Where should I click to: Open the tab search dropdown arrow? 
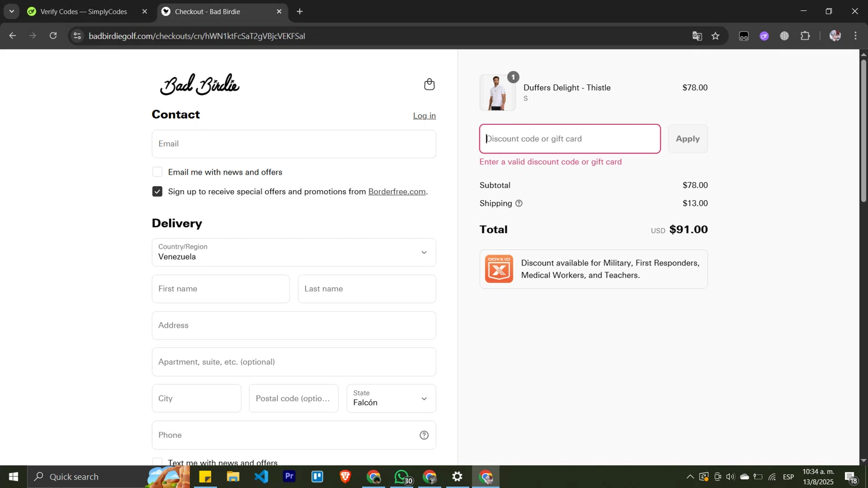click(x=12, y=12)
